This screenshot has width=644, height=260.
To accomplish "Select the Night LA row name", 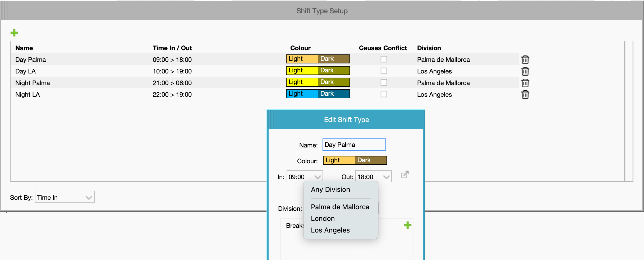I will click(x=27, y=95).
